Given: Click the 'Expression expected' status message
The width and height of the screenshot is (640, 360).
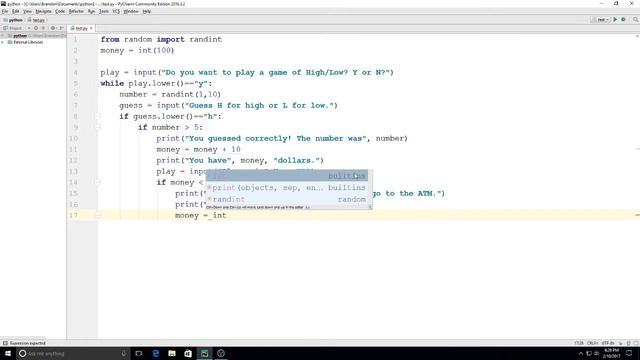Looking at the screenshot, I should [x=27, y=343].
